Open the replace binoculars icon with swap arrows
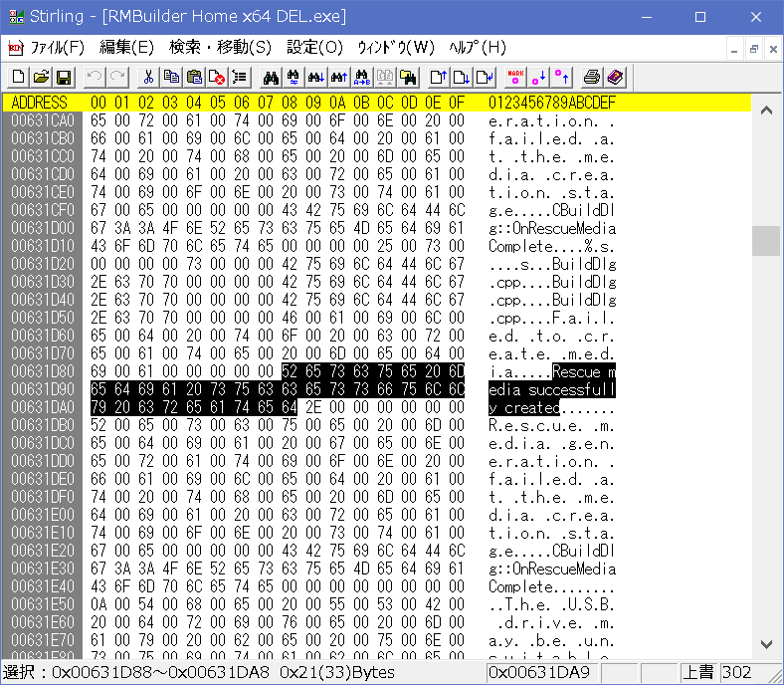 [293, 77]
